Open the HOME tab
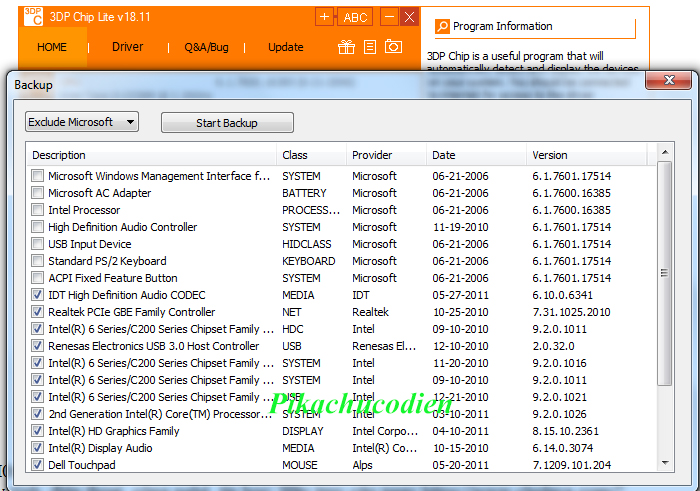This screenshot has width=700, height=491. 52,47
